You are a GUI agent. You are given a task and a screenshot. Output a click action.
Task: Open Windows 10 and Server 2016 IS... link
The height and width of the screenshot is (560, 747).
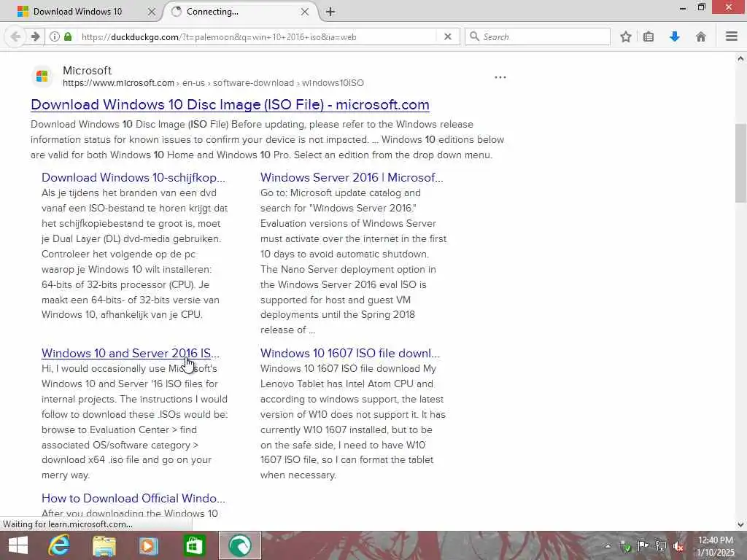pos(131,354)
